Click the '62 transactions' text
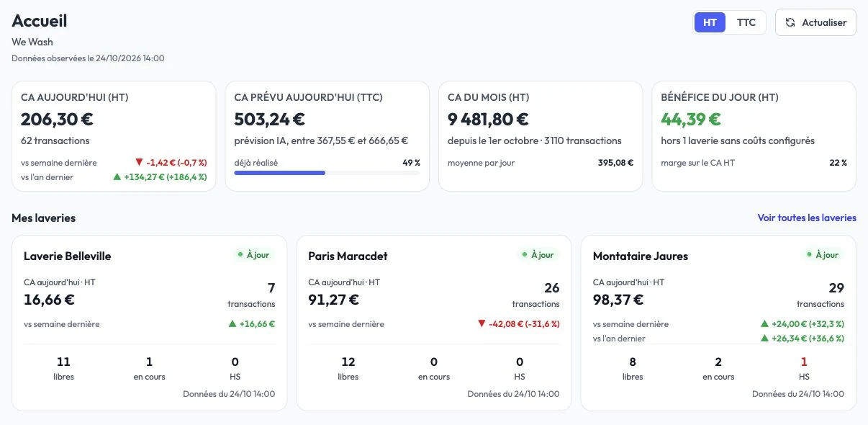The width and height of the screenshot is (868, 425). 55,141
